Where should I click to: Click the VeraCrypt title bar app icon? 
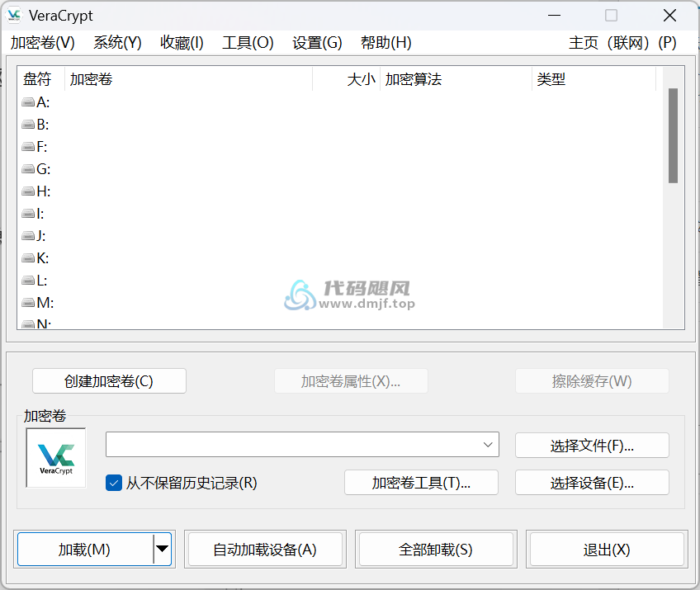(14, 15)
